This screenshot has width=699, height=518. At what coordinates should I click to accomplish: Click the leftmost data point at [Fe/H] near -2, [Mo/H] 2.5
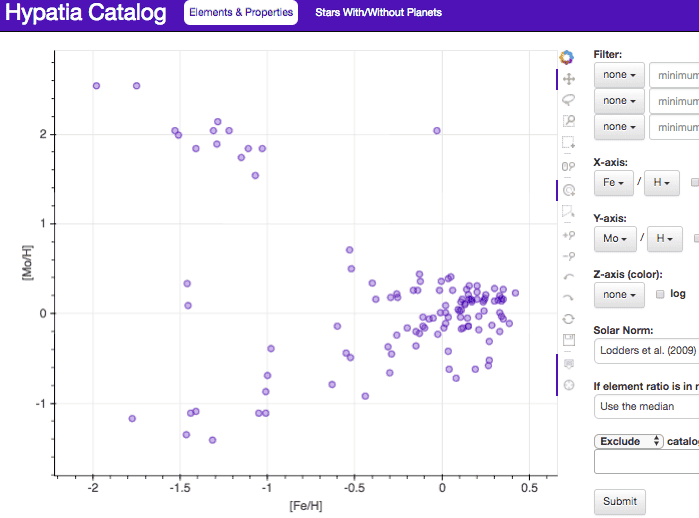tap(96, 86)
